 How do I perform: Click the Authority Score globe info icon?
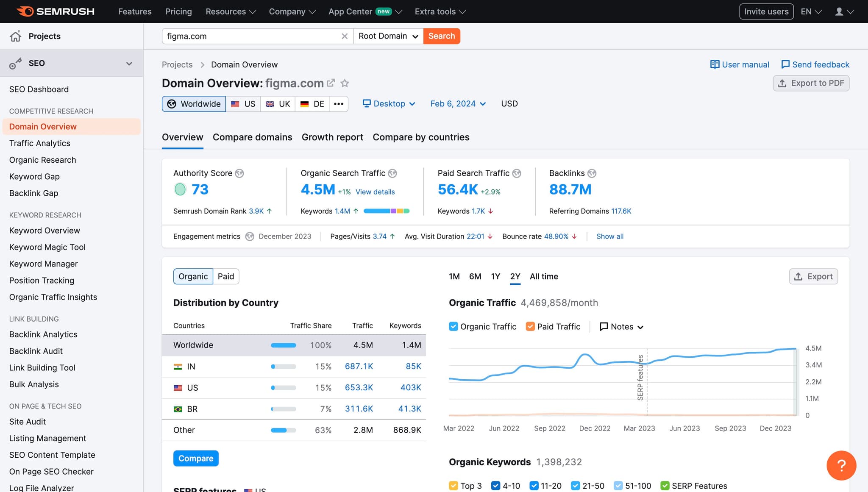coord(239,173)
